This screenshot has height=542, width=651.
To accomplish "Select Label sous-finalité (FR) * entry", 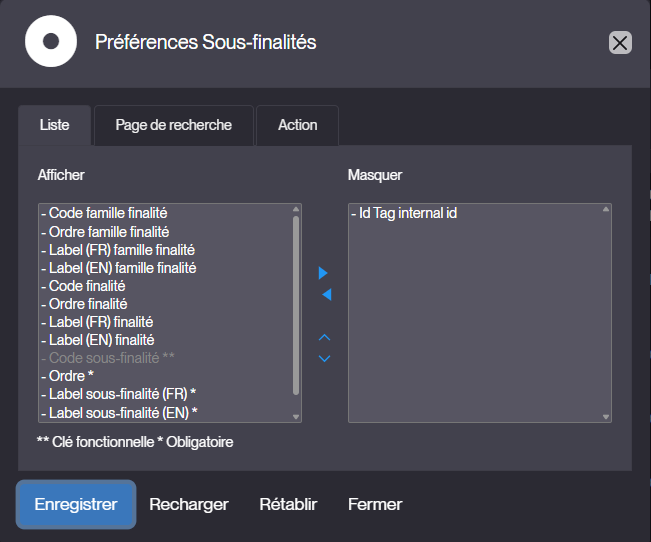I will pyautogui.click(x=165, y=394).
